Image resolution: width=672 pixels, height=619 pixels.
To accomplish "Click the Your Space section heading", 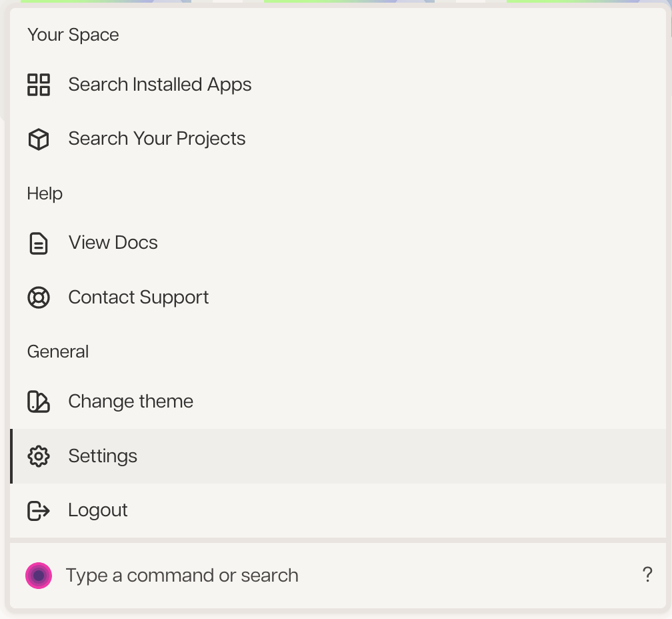I will tap(73, 35).
